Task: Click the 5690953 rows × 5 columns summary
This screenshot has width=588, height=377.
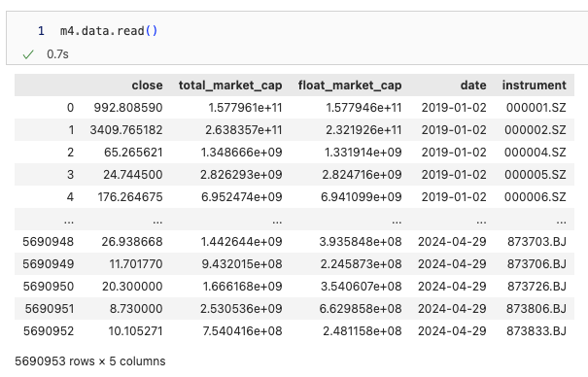Action: tap(90, 361)
